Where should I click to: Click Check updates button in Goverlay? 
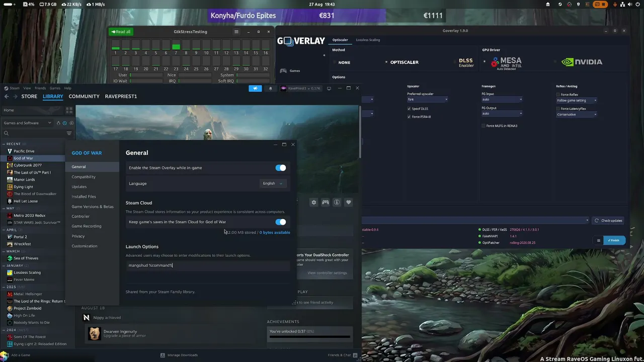(x=608, y=221)
